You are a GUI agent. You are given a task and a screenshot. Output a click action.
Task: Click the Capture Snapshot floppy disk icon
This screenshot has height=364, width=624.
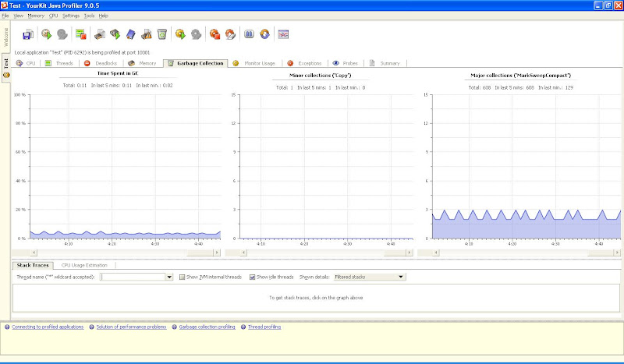28,34
